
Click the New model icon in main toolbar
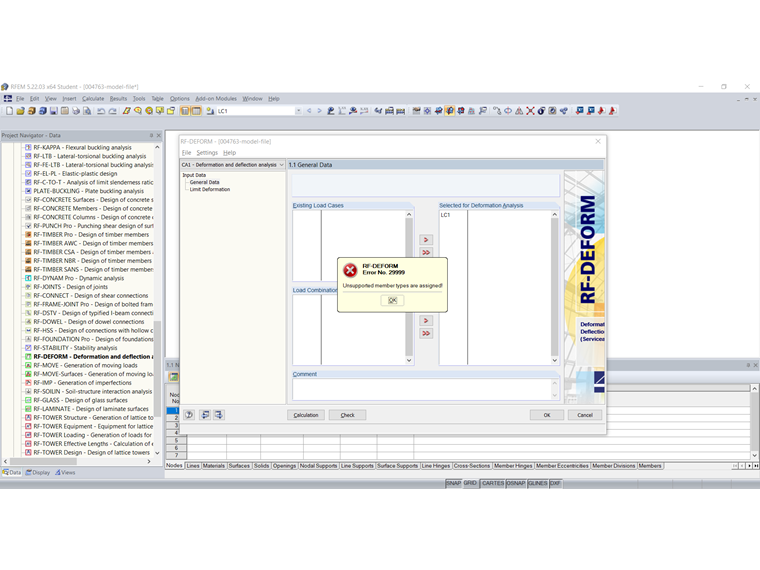[9, 111]
